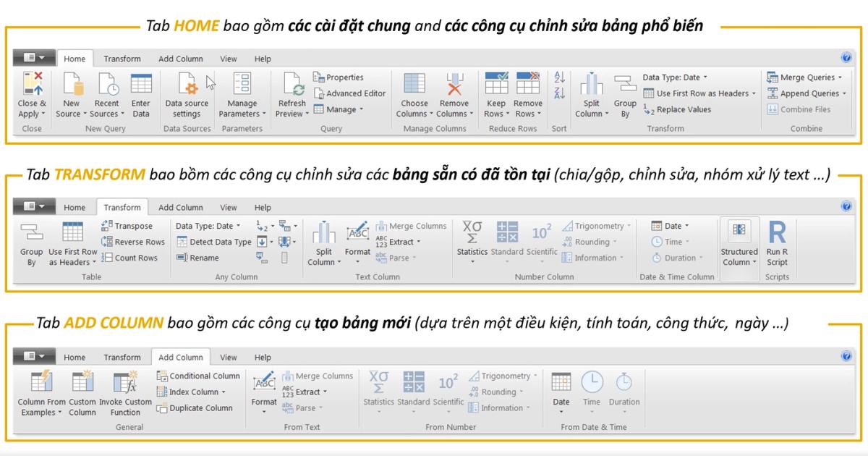Screen dimensions: 868x456
Task: Select the Transpose tool on Transform tab
Action: (132, 226)
